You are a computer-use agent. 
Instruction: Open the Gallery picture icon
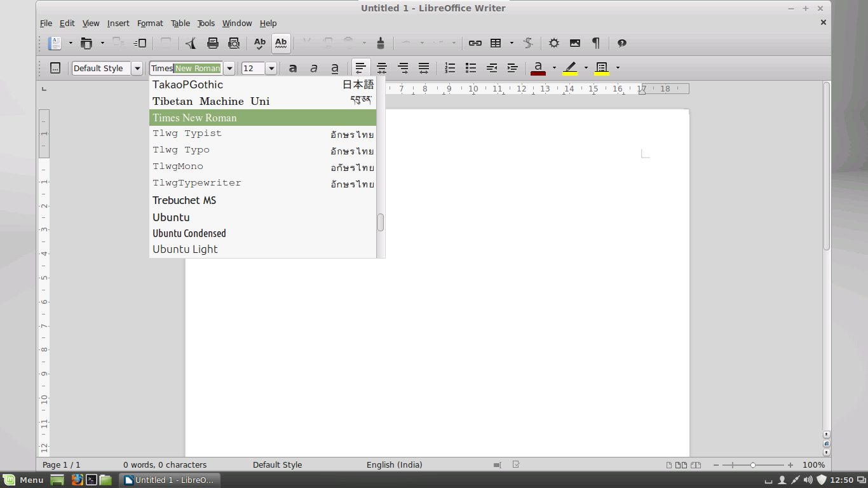575,43
